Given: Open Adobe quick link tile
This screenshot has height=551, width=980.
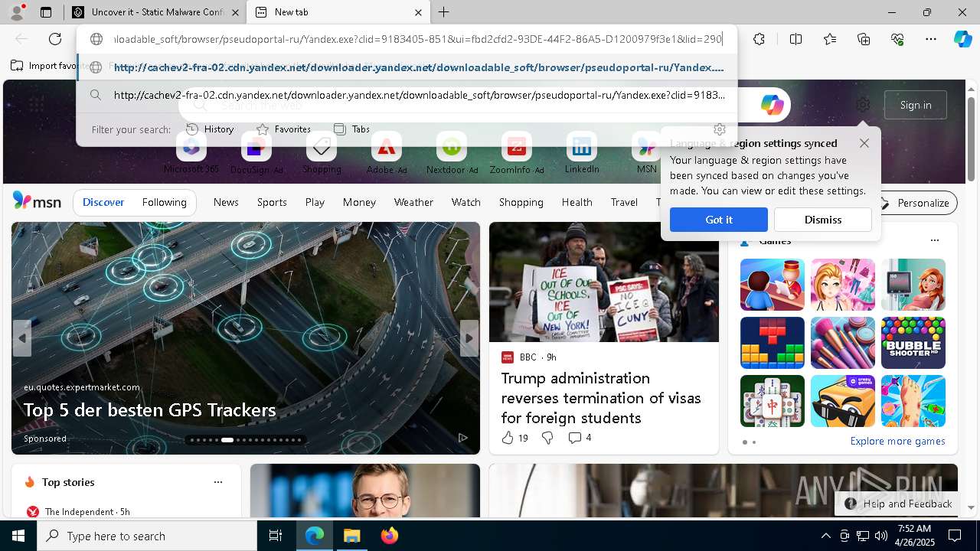Looking at the screenshot, I should click(x=387, y=153).
